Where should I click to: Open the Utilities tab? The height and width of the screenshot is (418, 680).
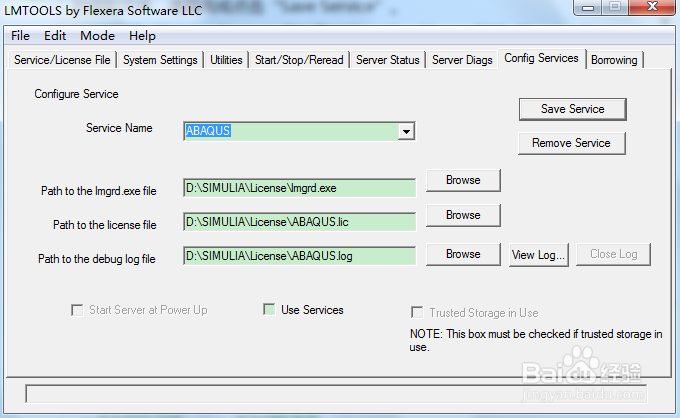pos(226,60)
